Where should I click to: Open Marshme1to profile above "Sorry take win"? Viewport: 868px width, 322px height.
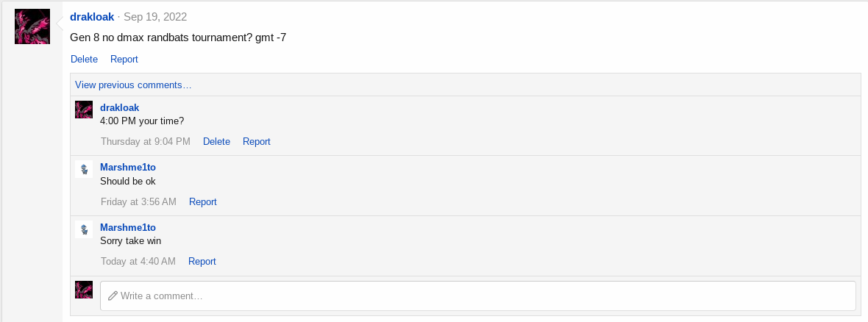[128, 227]
